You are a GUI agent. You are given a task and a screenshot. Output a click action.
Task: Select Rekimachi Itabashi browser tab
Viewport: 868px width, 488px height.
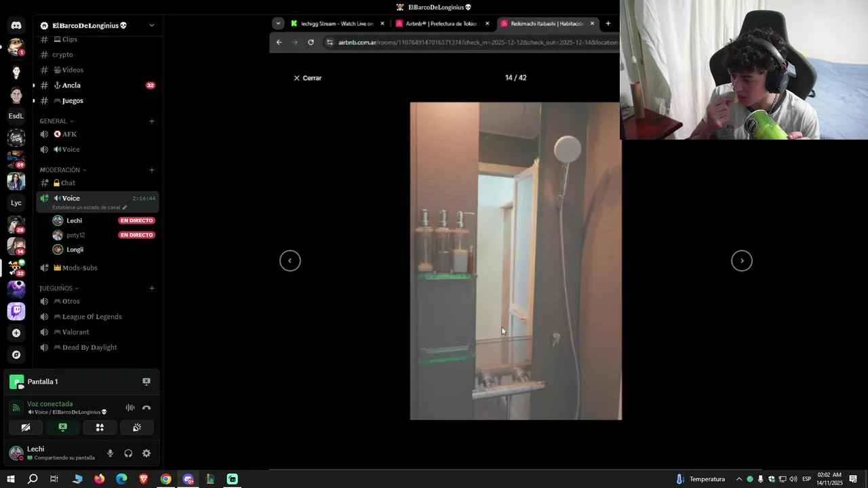pyautogui.click(x=548, y=23)
